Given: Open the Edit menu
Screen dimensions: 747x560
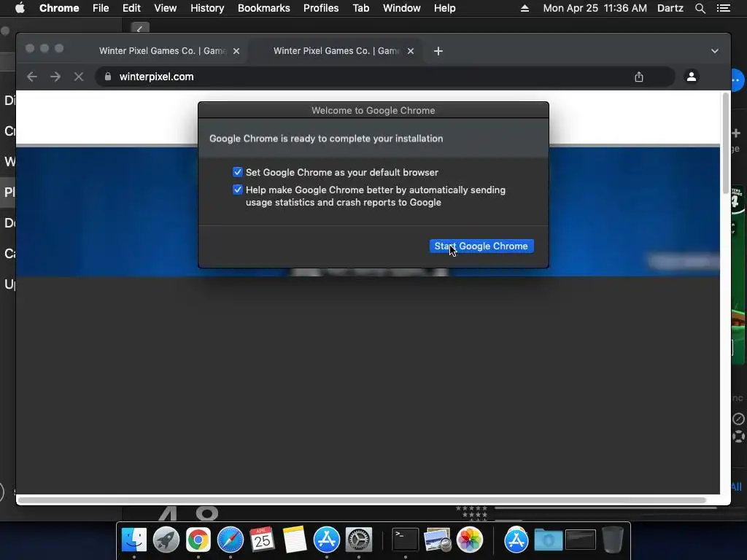Looking at the screenshot, I should click(x=131, y=8).
